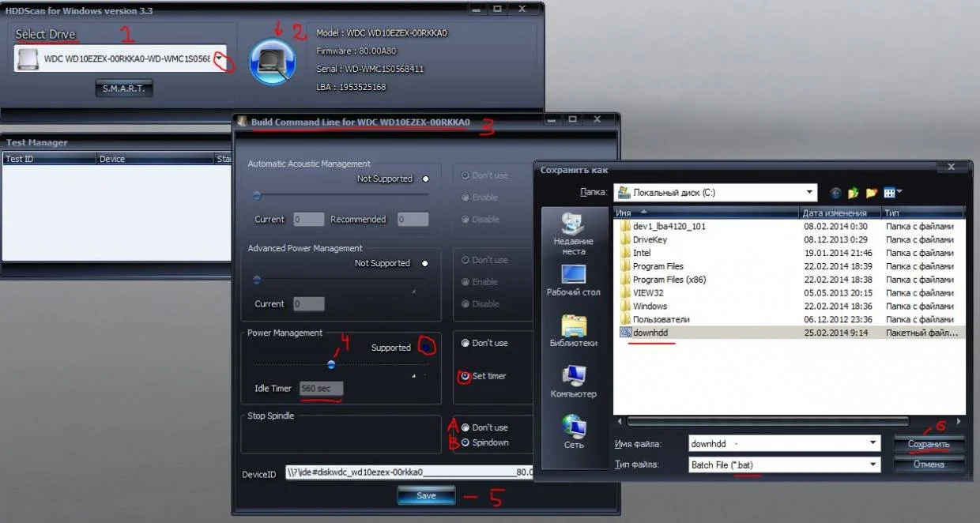Click the right scroll arrow of file list
The height and width of the screenshot is (523, 980).
pyautogui.click(x=959, y=422)
